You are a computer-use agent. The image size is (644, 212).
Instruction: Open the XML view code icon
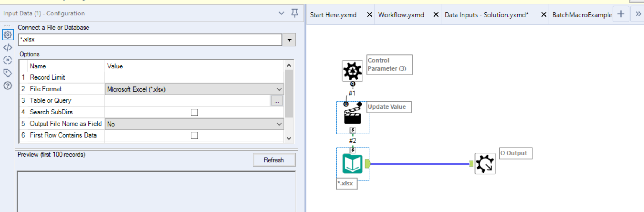click(x=8, y=47)
